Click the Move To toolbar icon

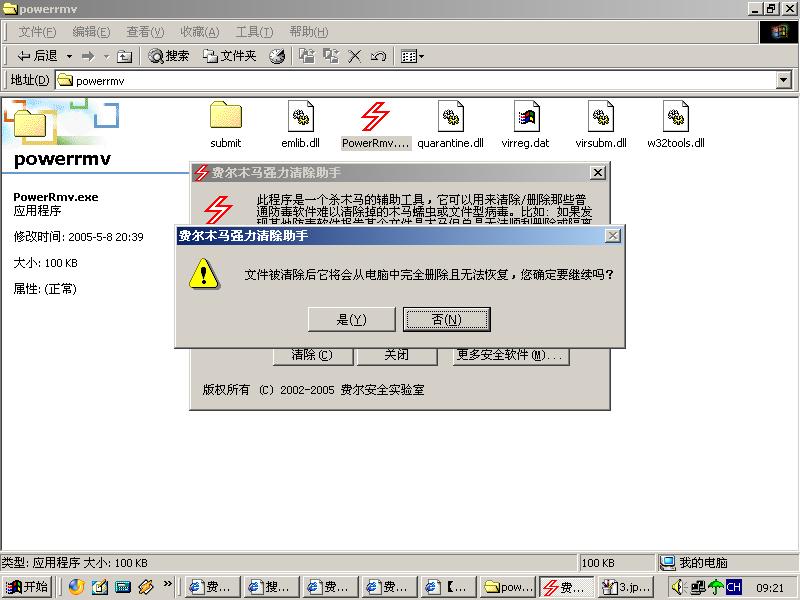307,56
